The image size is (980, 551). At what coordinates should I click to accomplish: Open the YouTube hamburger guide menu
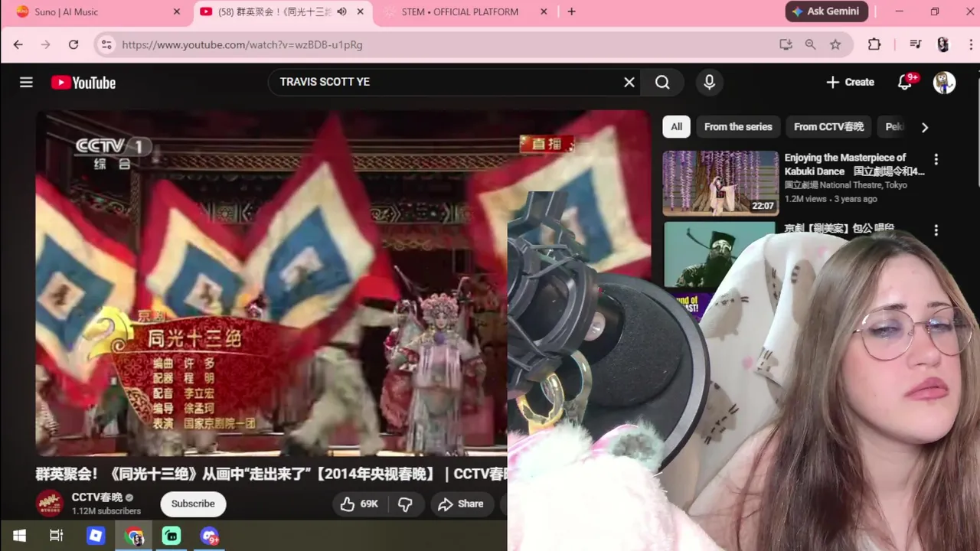26,82
